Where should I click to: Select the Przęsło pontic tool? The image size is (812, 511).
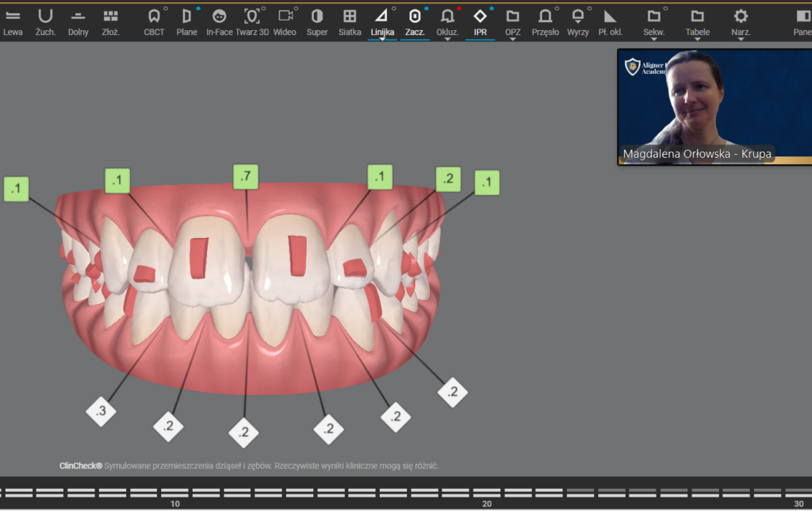click(545, 21)
